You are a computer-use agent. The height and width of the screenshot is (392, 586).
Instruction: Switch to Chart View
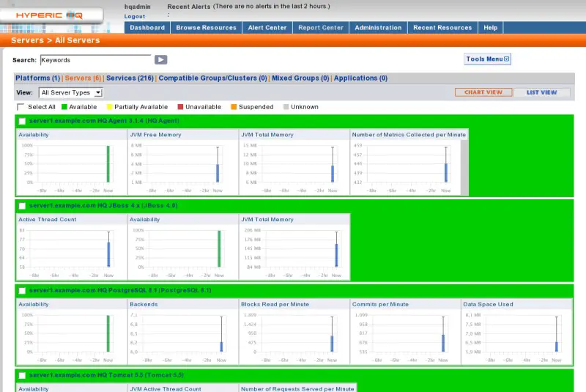point(483,92)
